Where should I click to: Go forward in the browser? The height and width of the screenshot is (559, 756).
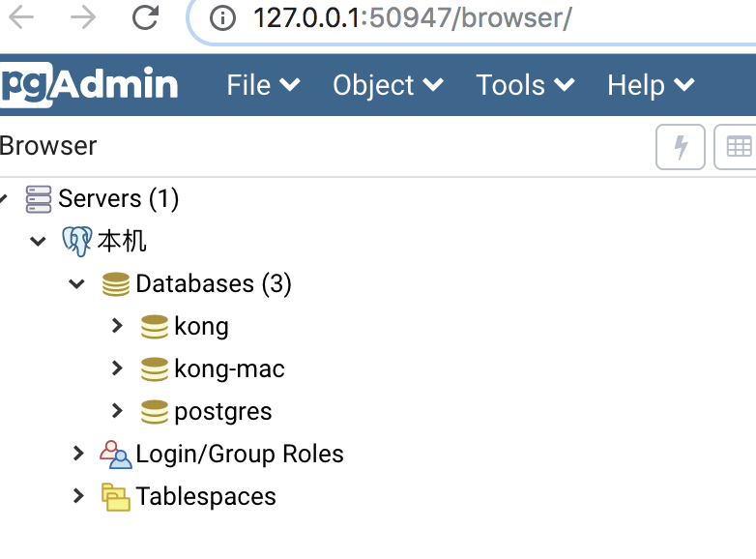[x=83, y=17]
